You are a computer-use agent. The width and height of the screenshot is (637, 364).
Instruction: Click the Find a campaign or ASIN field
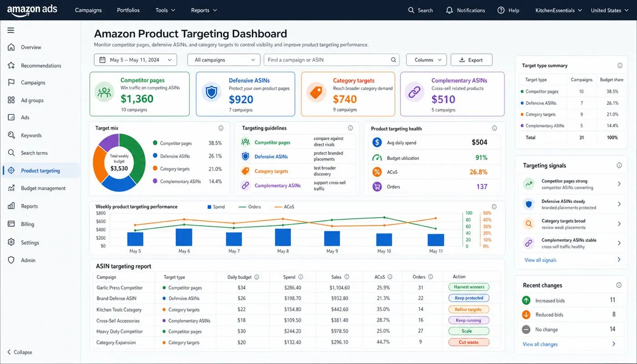click(331, 60)
